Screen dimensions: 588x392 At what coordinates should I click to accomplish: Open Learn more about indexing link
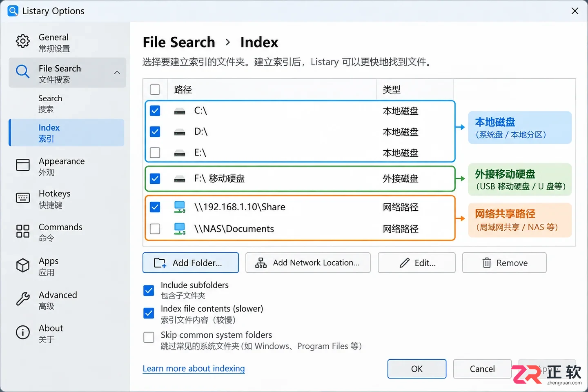click(194, 368)
